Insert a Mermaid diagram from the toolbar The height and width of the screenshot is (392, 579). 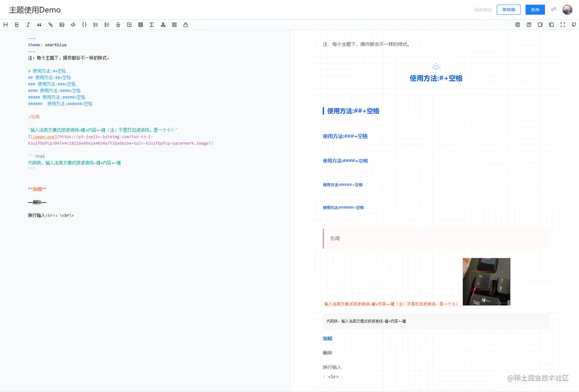(163, 24)
